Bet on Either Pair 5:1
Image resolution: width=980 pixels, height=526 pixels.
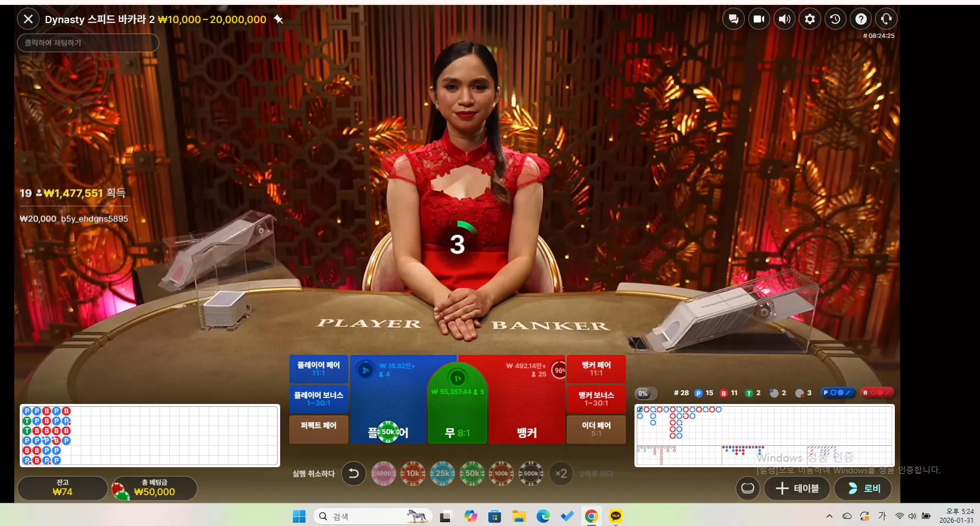pyautogui.click(x=596, y=429)
